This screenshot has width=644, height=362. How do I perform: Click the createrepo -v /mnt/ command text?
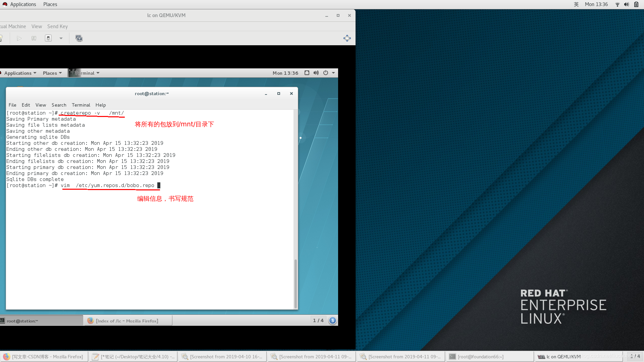(92, 113)
